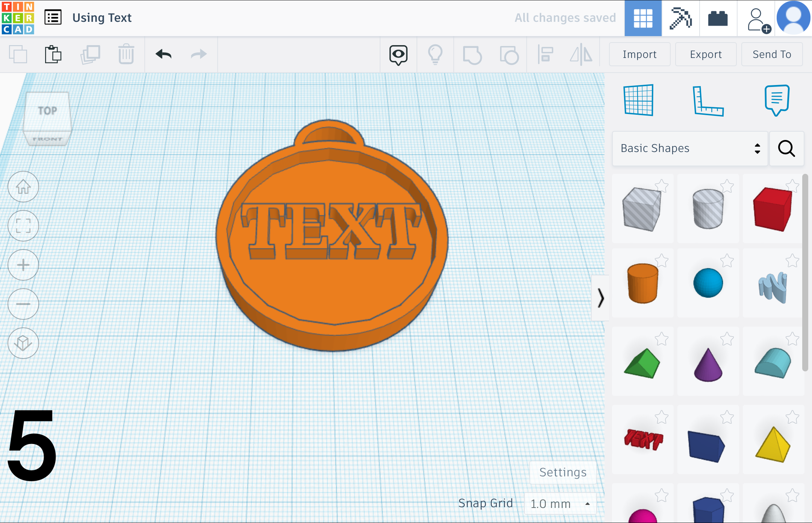Click the Import button
The image size is (812, 523).
coord(639,55)
